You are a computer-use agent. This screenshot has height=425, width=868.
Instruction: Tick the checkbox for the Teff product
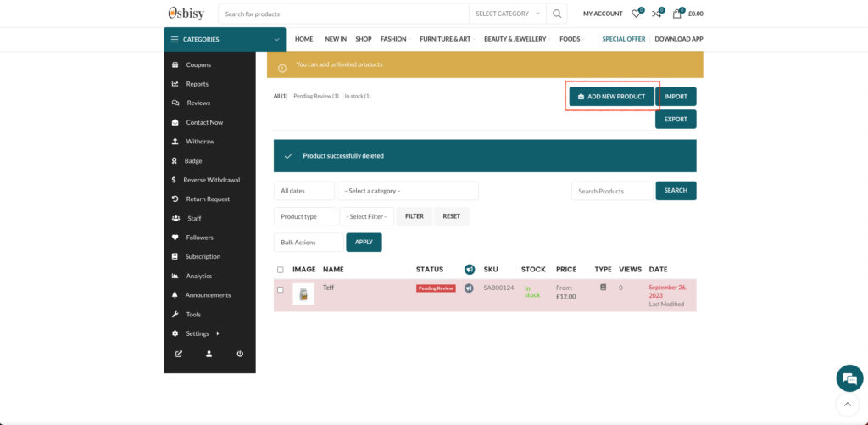click(280, 289)
